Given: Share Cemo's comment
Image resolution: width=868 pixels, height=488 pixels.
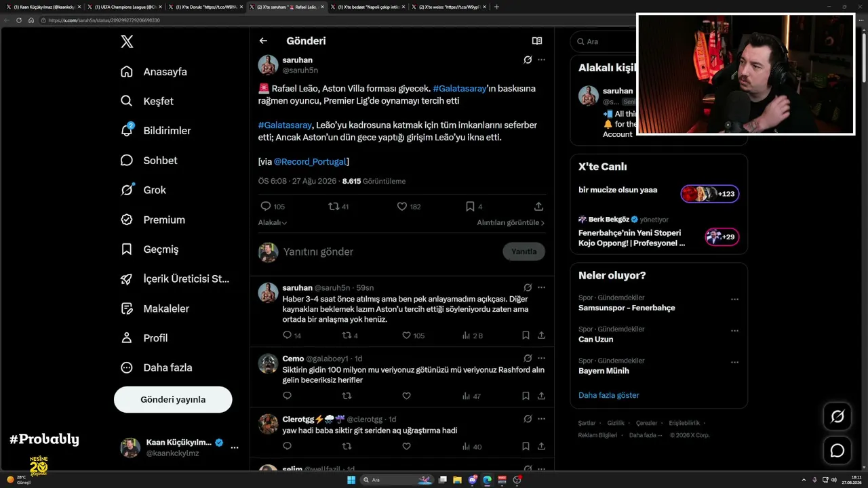Looking at the screenshot, I should coord(541,396).
